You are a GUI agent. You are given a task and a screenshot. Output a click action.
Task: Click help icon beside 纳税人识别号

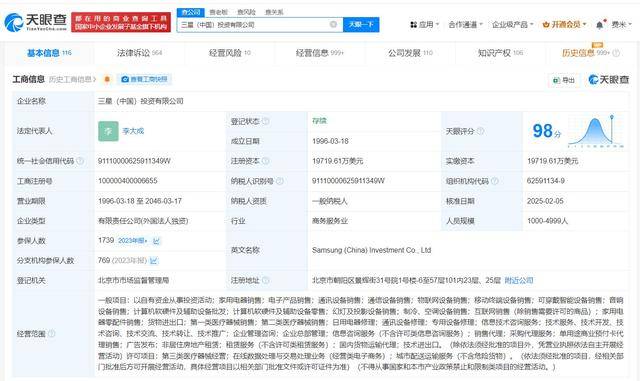tap(280, 181)
